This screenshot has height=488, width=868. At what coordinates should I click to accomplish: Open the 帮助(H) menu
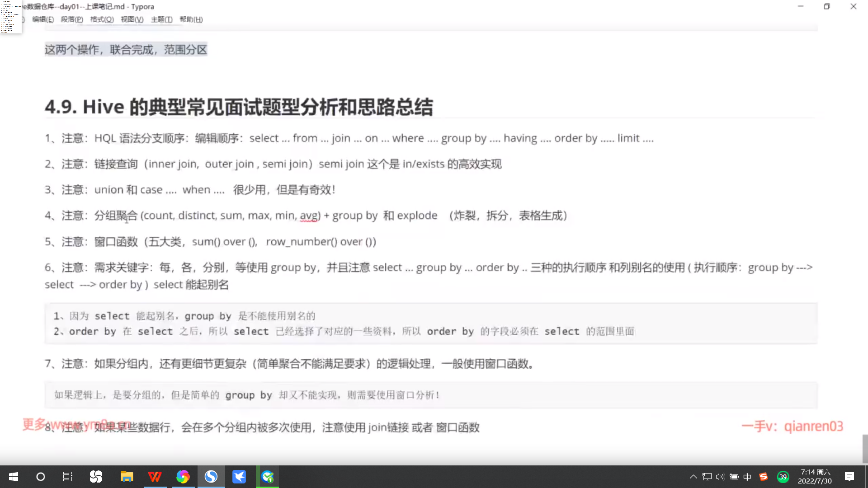191,19
